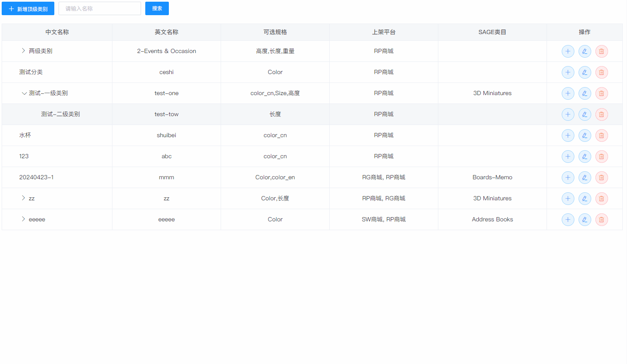Click the delete trash icon for test-one row
Image resolution: width=627 pixels, height=364 pixels.
(601, 93)
